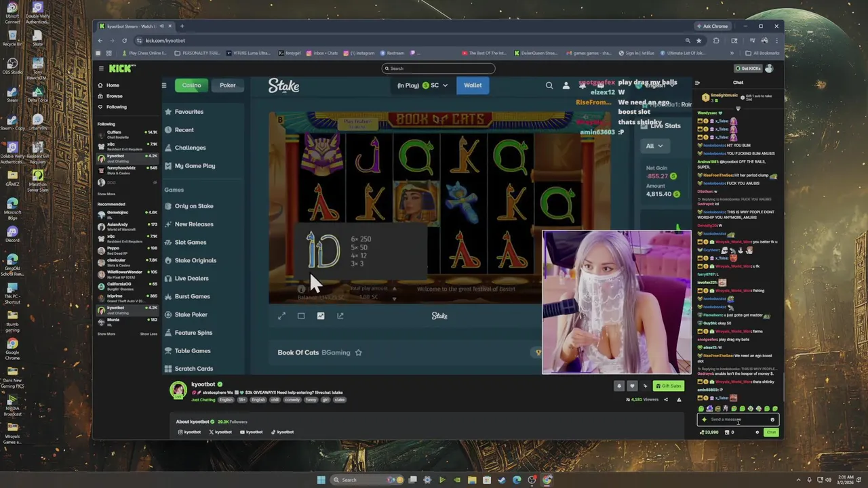The height and width of the screenshot is (488, 868).
Task: Open All Bookmarks folder
Action: coord(763,53)
